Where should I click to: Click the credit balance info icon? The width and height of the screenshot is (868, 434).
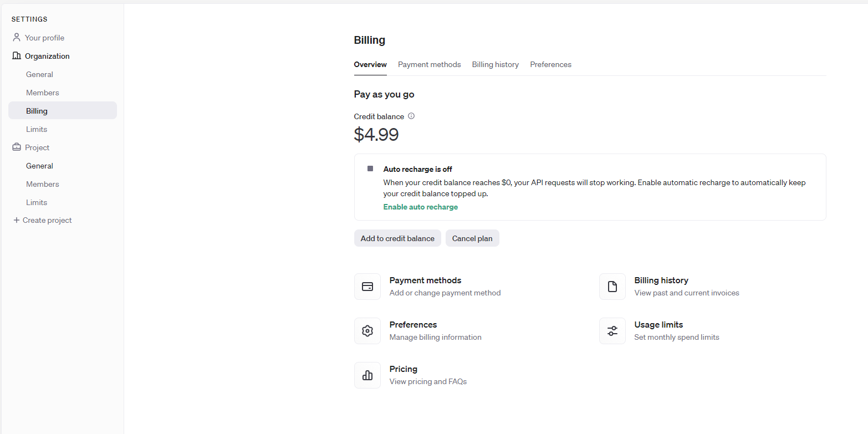click(411, 116)
